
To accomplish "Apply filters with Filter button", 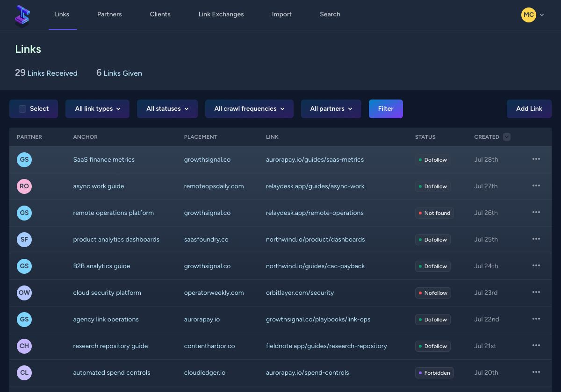I will click(x=386, y=109).
